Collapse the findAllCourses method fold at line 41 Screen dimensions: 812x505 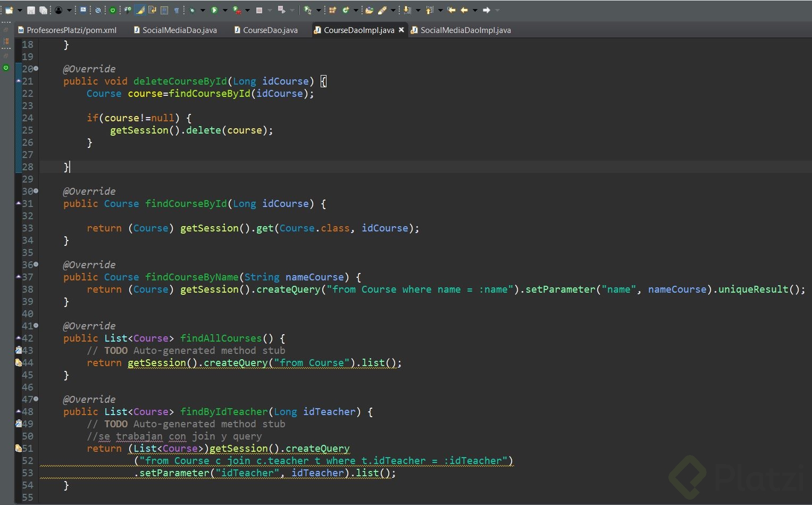click(36, 326)
